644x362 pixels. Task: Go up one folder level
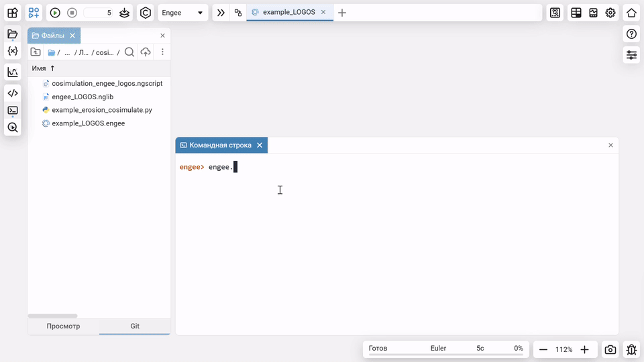point(36,52)
